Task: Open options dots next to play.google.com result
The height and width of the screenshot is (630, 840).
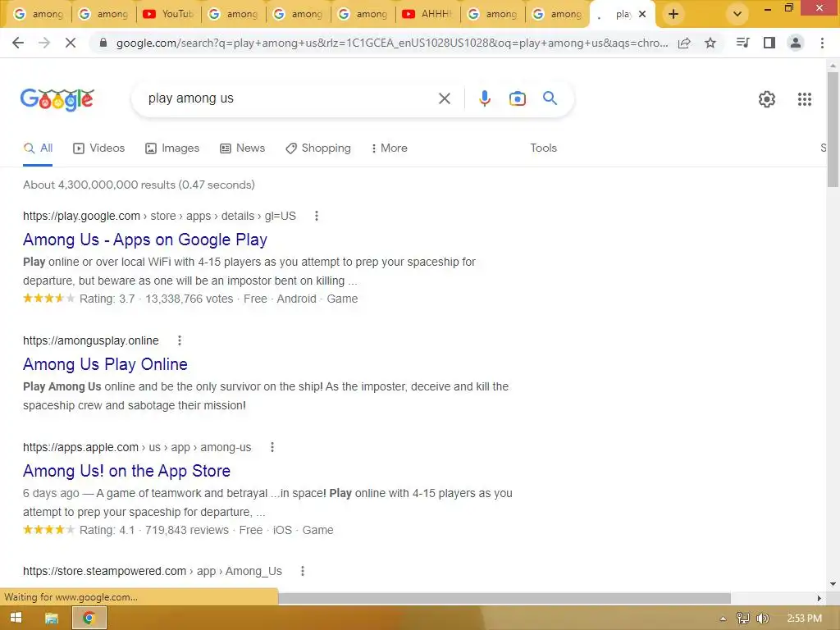Action: 317,216
